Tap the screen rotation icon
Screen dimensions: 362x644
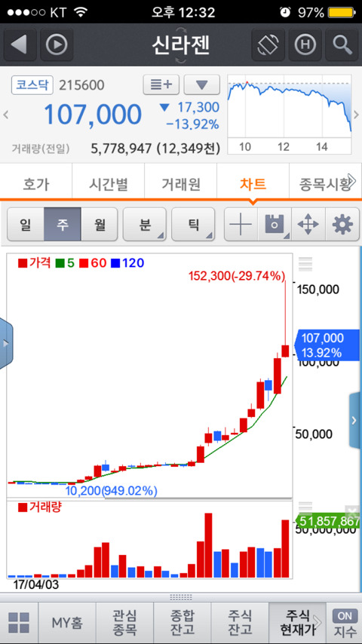tap(268, 44)
